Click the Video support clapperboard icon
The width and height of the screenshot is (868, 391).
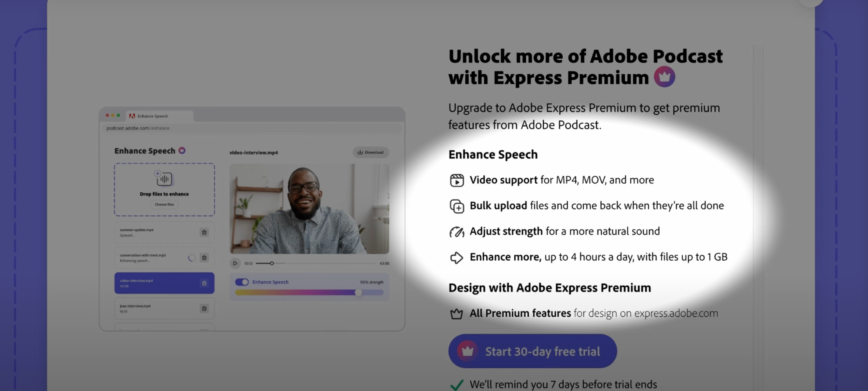[457, 180]
